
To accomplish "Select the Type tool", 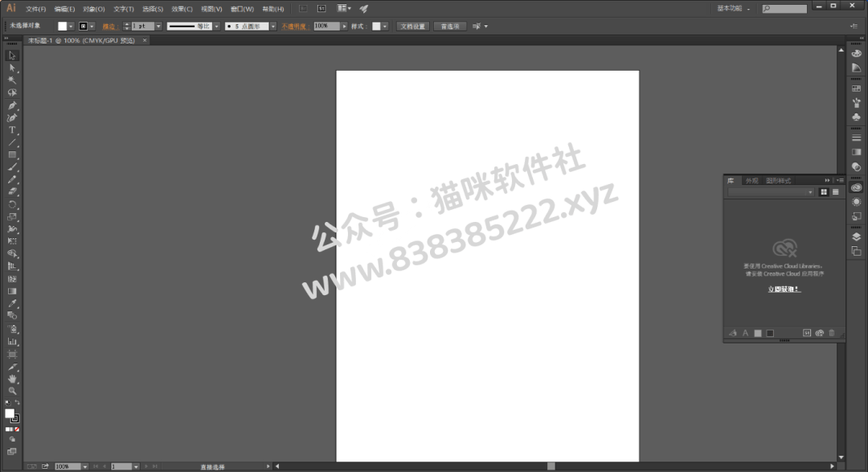I will click(12, 130).
